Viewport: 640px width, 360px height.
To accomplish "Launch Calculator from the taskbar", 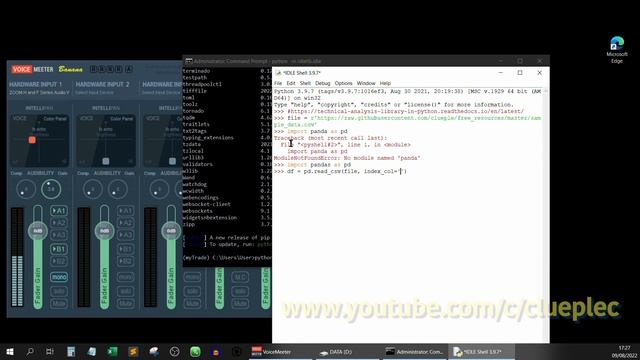I will [71, 351].
